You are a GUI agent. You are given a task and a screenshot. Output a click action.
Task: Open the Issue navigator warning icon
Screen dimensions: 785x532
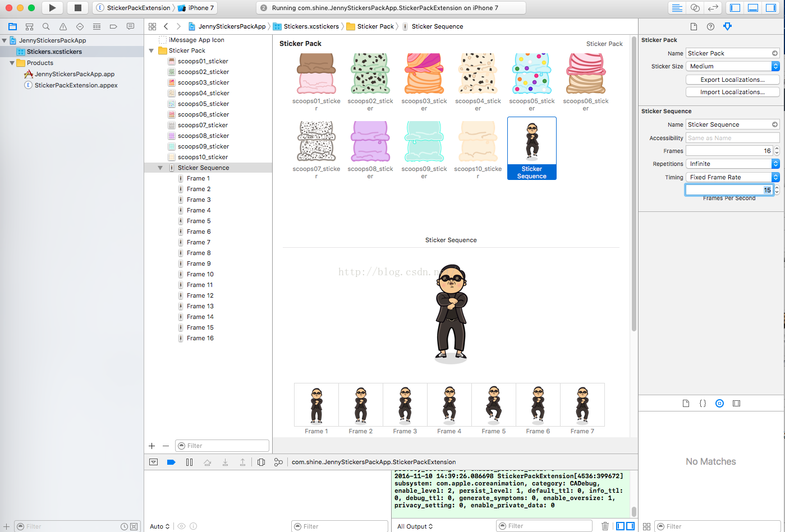coord(63,26)
